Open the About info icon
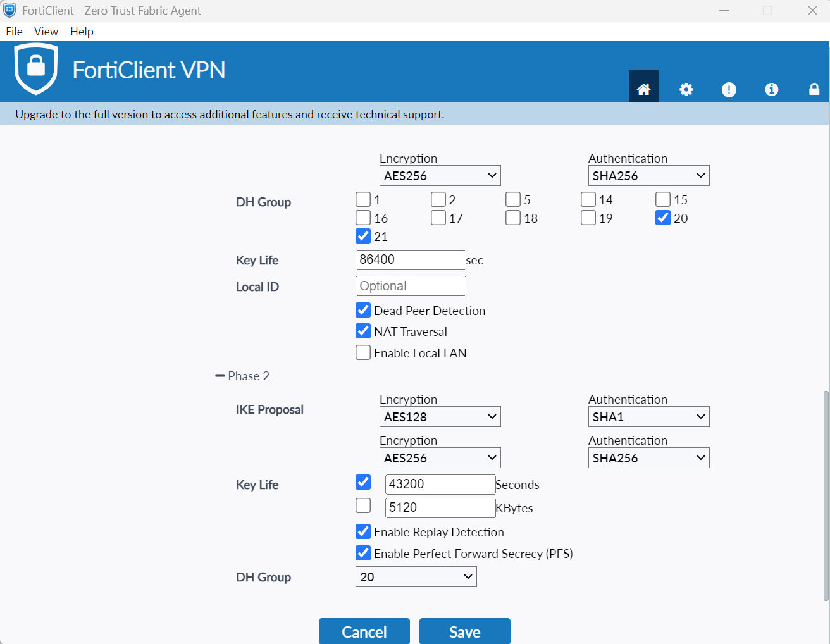This screenshot has width=830, height=644. tap(771, 89)
